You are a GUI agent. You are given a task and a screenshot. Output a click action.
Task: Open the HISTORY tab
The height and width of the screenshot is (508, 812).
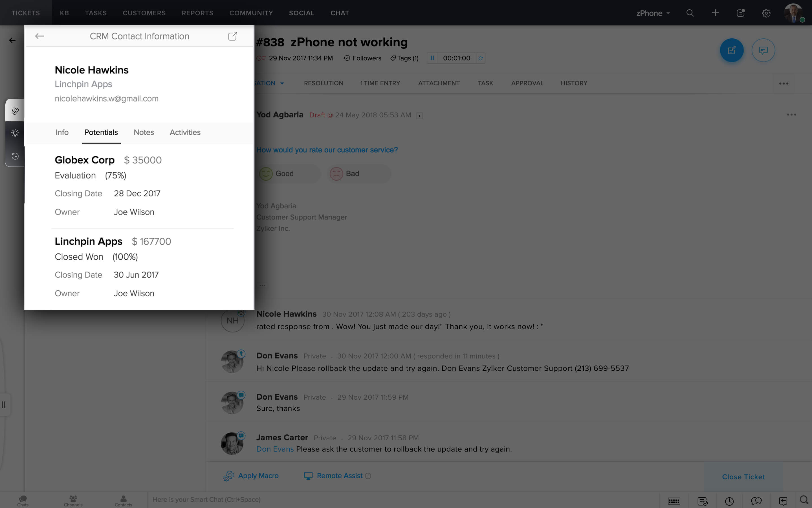pos(574,83)
